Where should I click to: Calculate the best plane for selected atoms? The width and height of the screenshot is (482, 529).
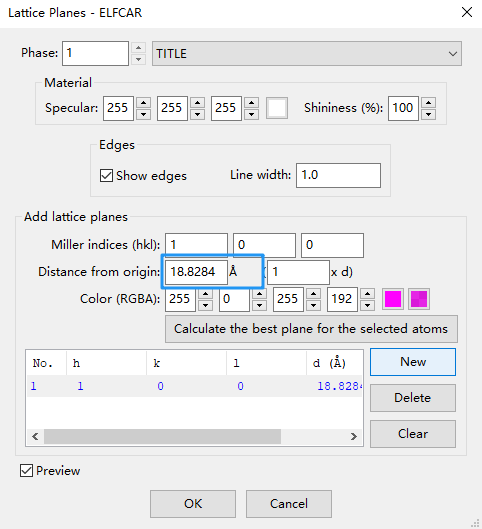point(311,329)
